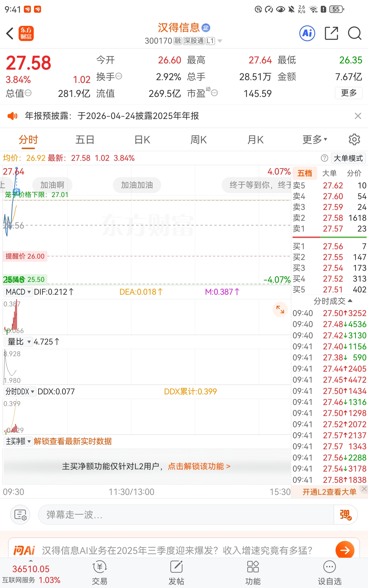The image size is (368, 588).
Task: Send danmaku with the 弹 icon
Action: click(x=346, y=514)
